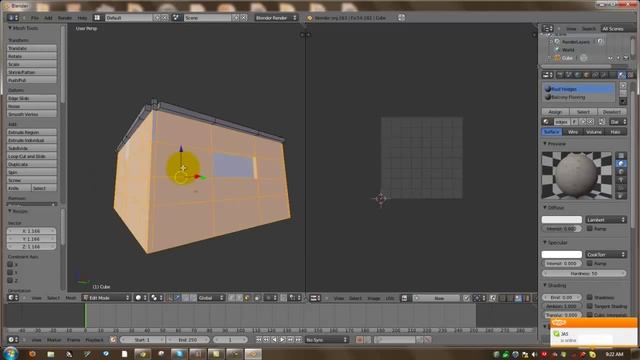Select the Roof material slot
Image resolution: width=640 pixels, height=360 pixels.
pyautogui.click(x=579, y=89)
